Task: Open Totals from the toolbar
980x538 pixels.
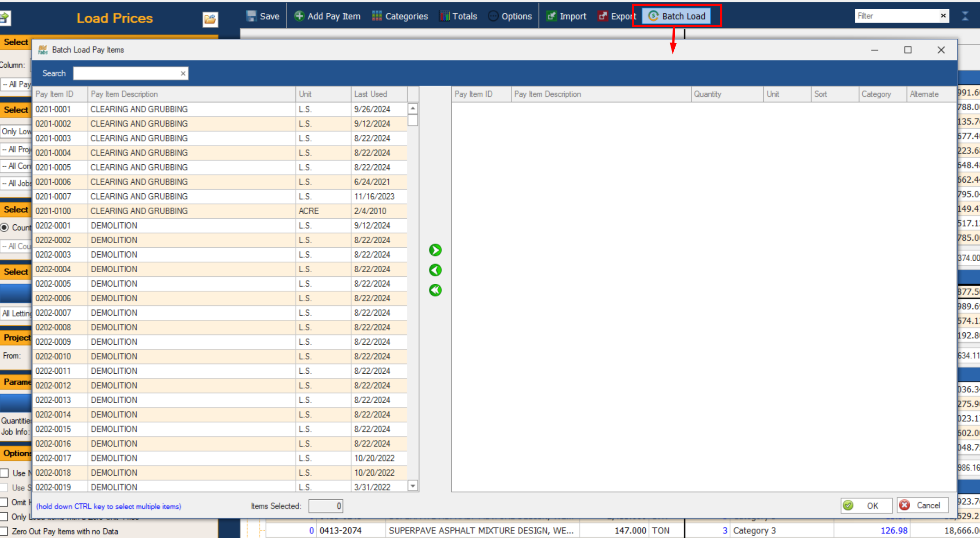Action: (x=458, y=16)
